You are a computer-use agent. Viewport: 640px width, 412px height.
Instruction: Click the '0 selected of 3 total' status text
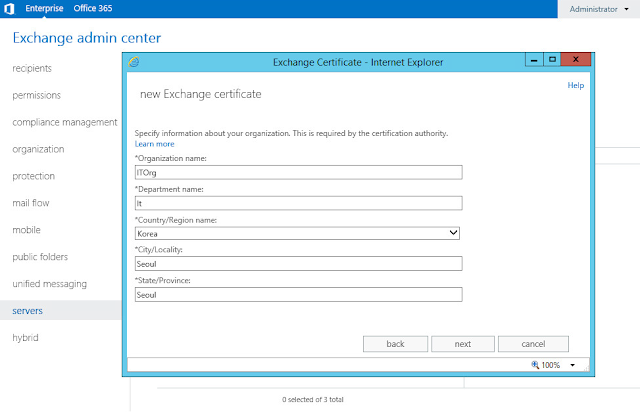(x=313, y=399)
